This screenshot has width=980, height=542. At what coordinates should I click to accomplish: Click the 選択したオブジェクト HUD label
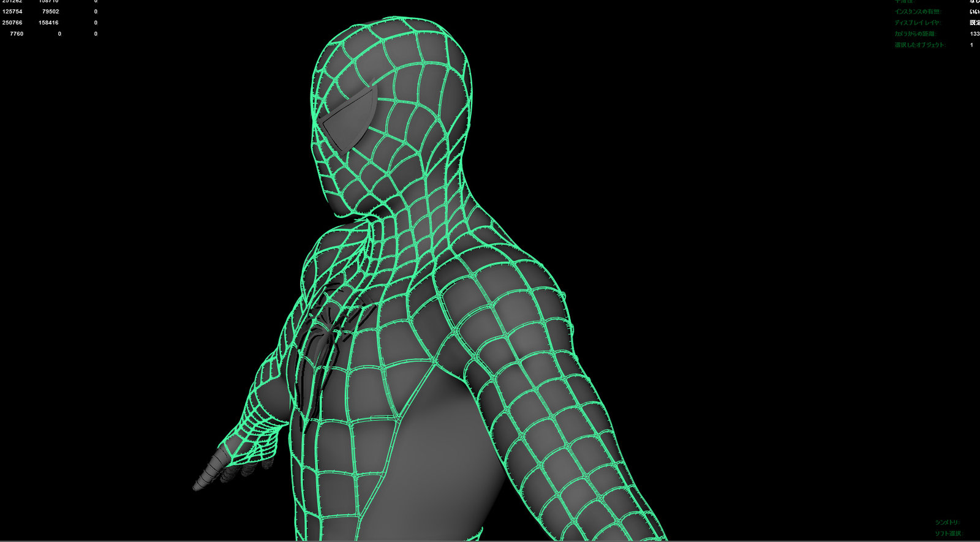point(920,45)
